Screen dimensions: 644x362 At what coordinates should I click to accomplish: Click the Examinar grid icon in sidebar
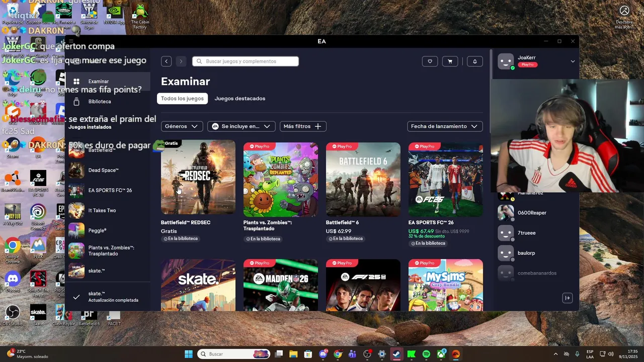pyautogui.click(x=76, y=81)
